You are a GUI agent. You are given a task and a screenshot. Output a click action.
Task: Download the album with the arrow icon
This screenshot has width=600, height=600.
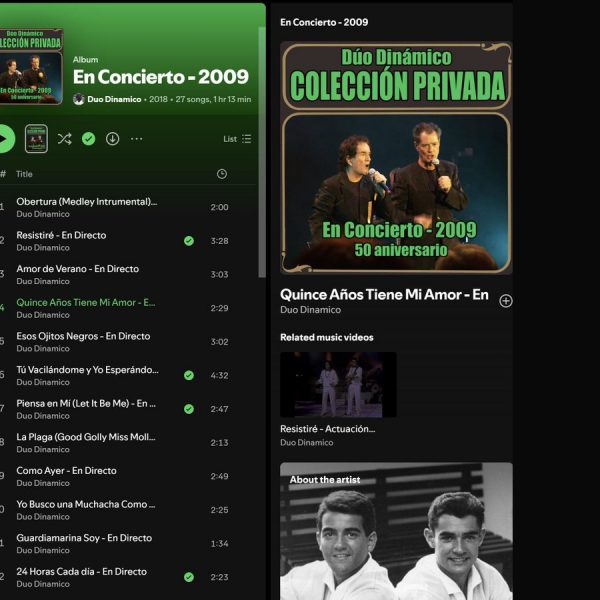112,139
